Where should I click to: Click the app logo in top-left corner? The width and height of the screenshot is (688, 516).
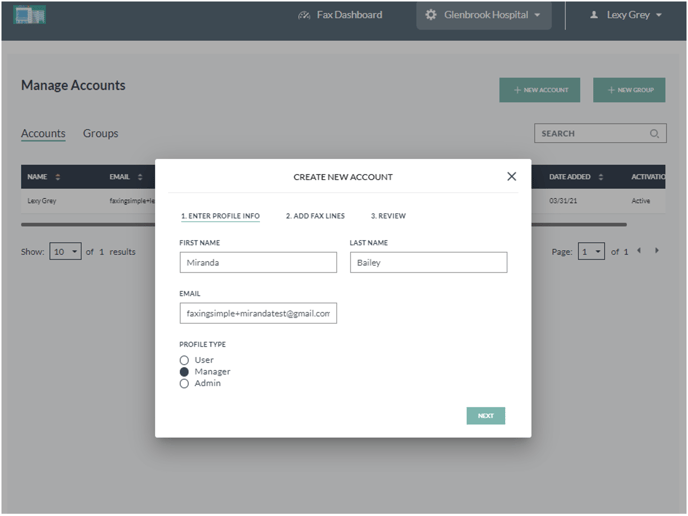[x=30, y=15]
